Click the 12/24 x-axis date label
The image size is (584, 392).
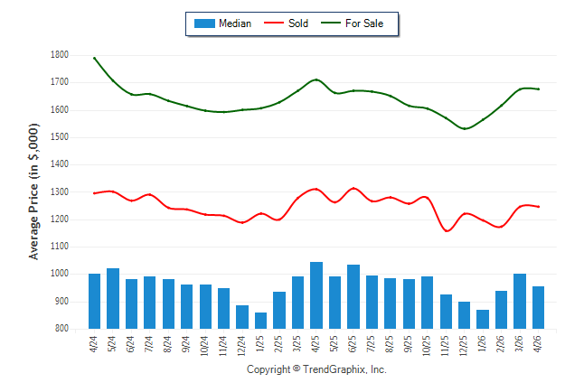pos(241,346)
